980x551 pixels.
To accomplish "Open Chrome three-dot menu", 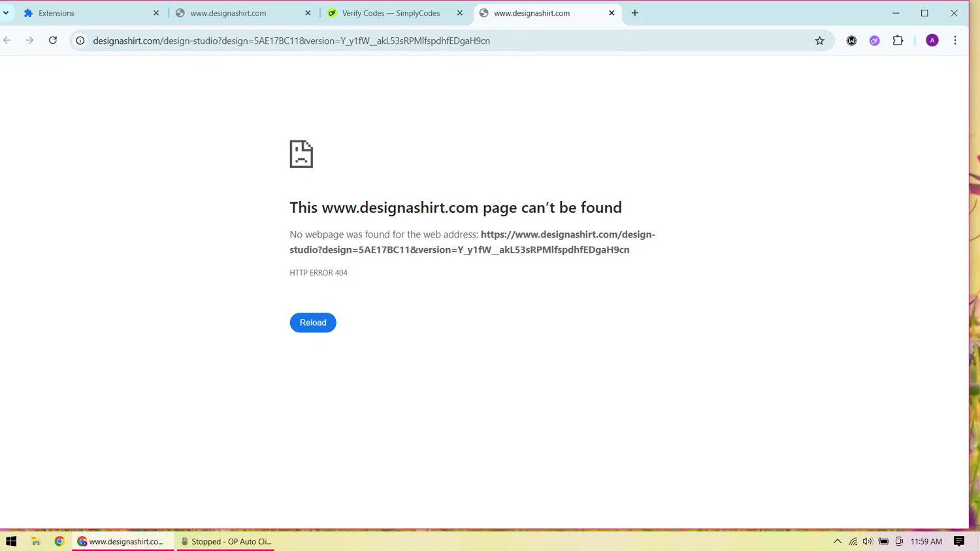I will pos(955,40).
